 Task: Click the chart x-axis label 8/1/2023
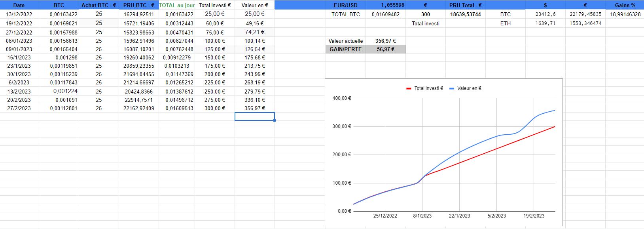click(422, 216)
